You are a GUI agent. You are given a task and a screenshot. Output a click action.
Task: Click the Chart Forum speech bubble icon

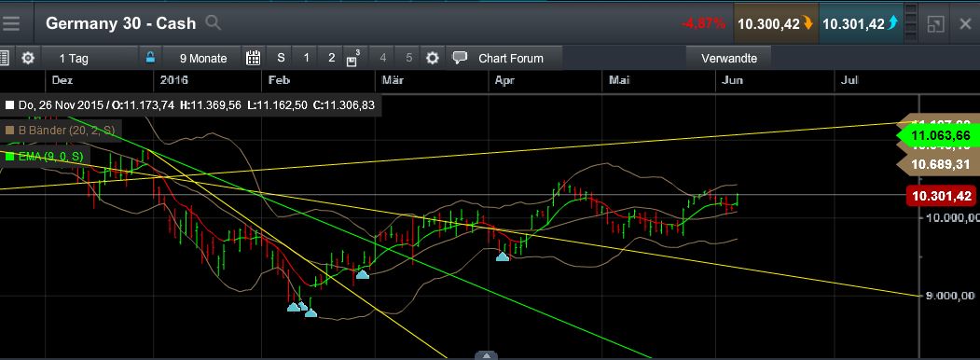point(460,58)
